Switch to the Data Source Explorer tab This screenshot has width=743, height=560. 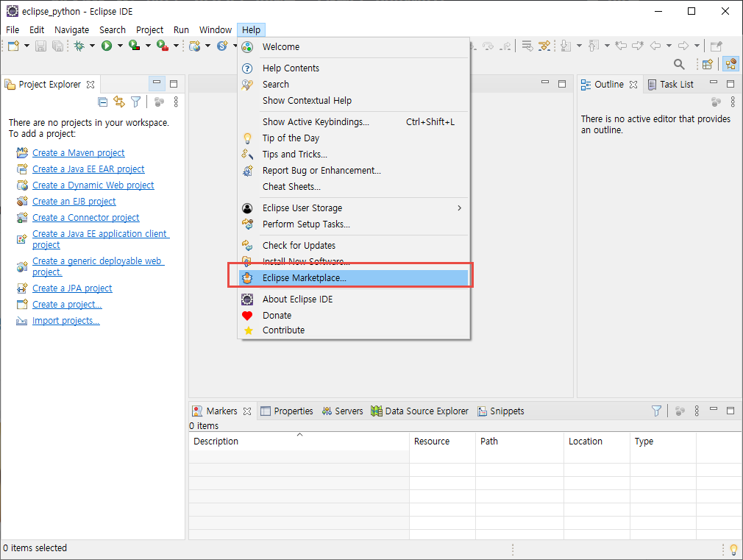tap(420, 411)
